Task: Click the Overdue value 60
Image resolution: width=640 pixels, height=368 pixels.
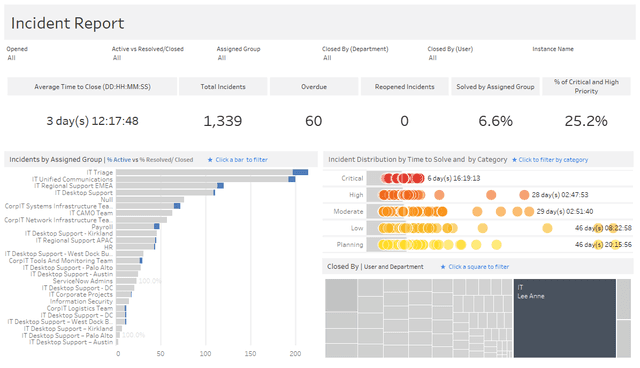Action: [313, 121]
